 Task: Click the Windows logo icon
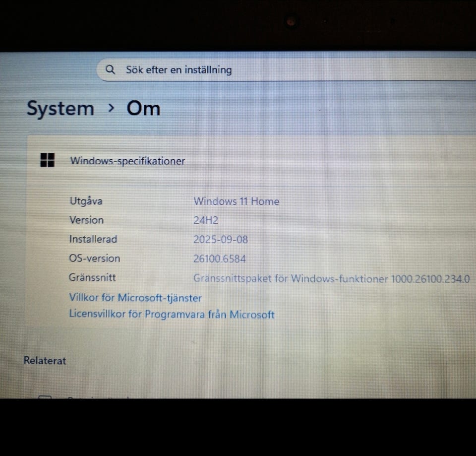[48, 160]
